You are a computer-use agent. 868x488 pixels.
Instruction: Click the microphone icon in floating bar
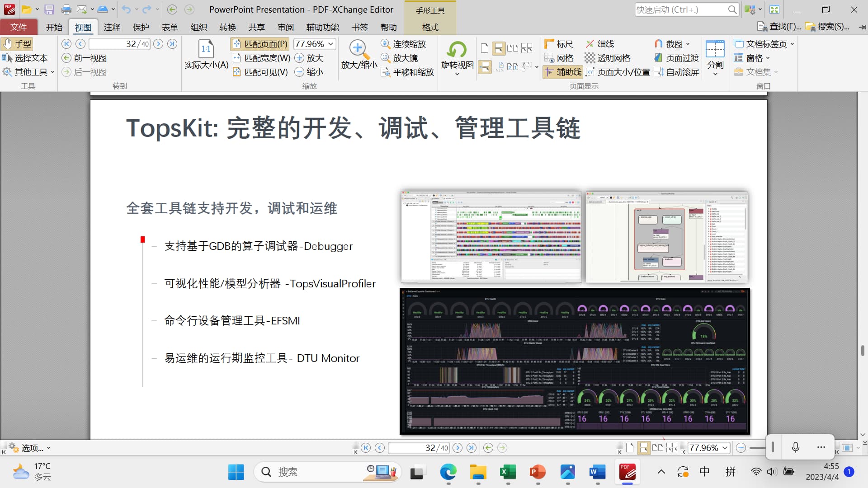(x=796, y=447)
